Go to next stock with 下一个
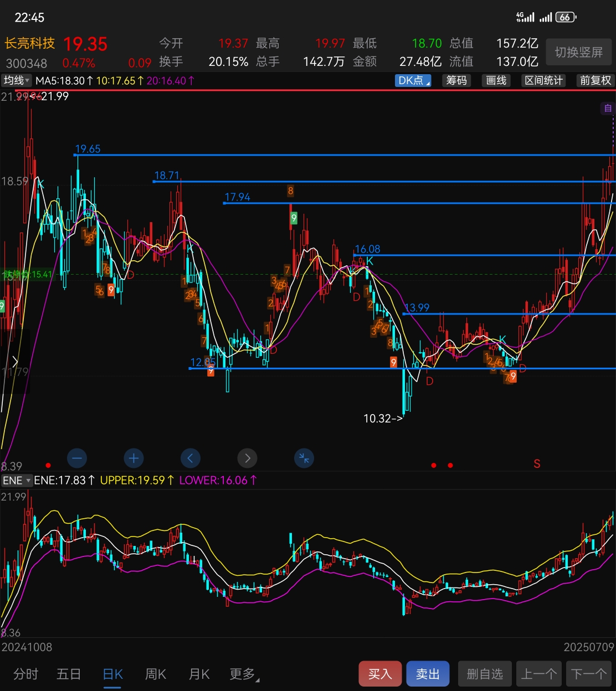 coord(589,674)
